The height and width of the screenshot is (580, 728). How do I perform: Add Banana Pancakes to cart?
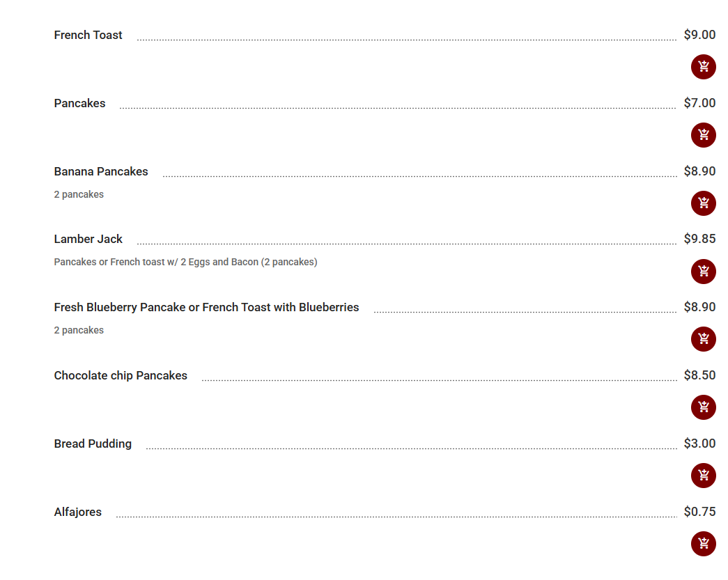703,203
